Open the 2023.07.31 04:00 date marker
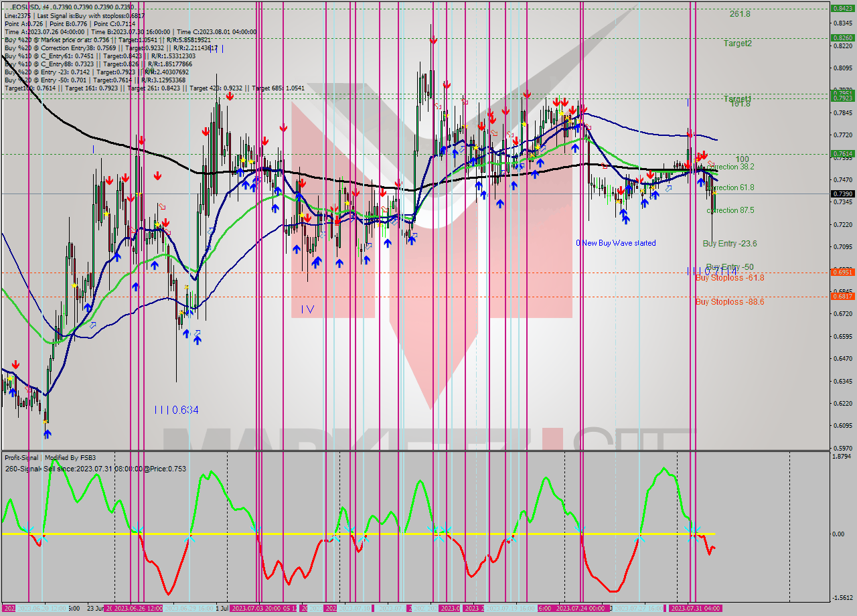Image resolution: width=857 pixels, height=616 pixels. [696, 608]
